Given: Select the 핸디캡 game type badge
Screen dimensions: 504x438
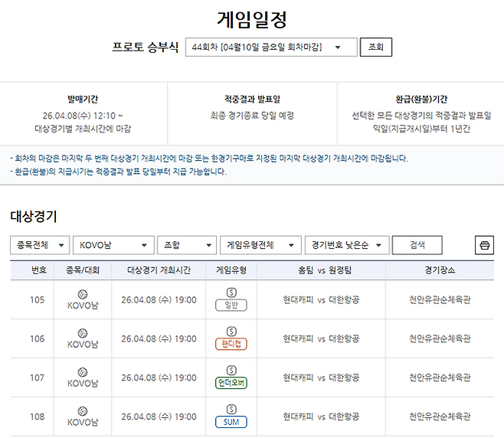Looking at the screenshot, I should pos(231,344).
